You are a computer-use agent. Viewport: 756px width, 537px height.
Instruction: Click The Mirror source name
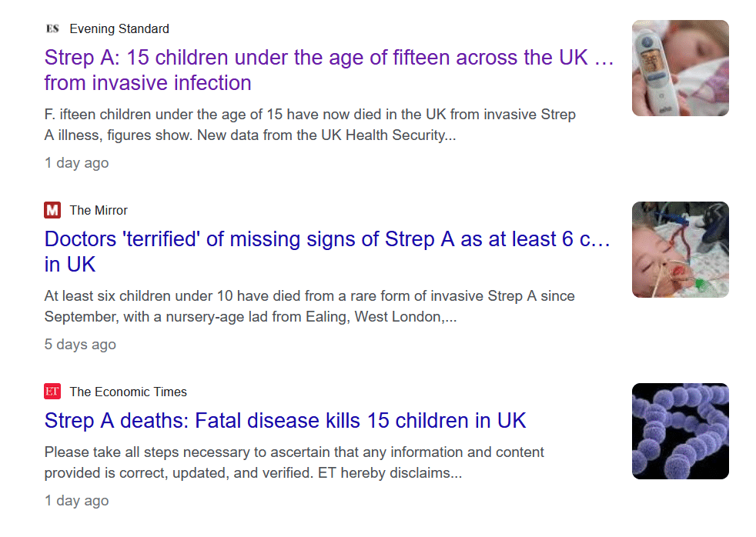click(99, 211)
